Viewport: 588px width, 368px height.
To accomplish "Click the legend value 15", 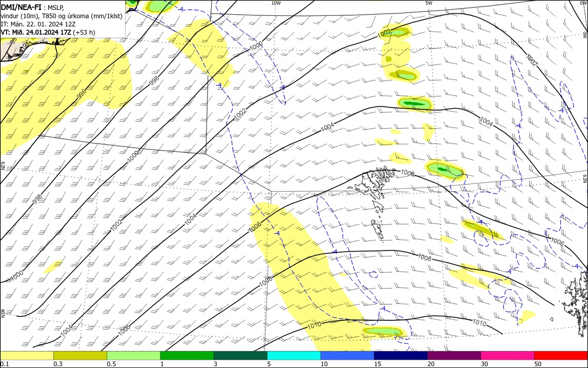I will tap(377, 364).
